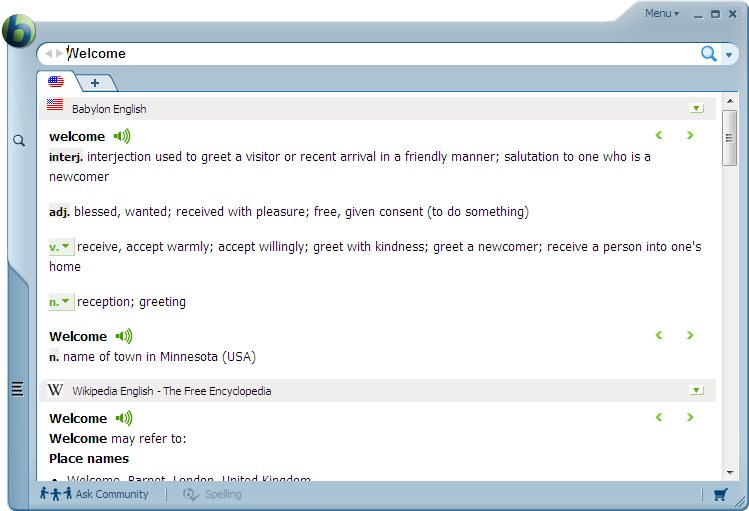
Task: Click 'Welcome may refer to:' line
Action: click(x=118, y=438)
